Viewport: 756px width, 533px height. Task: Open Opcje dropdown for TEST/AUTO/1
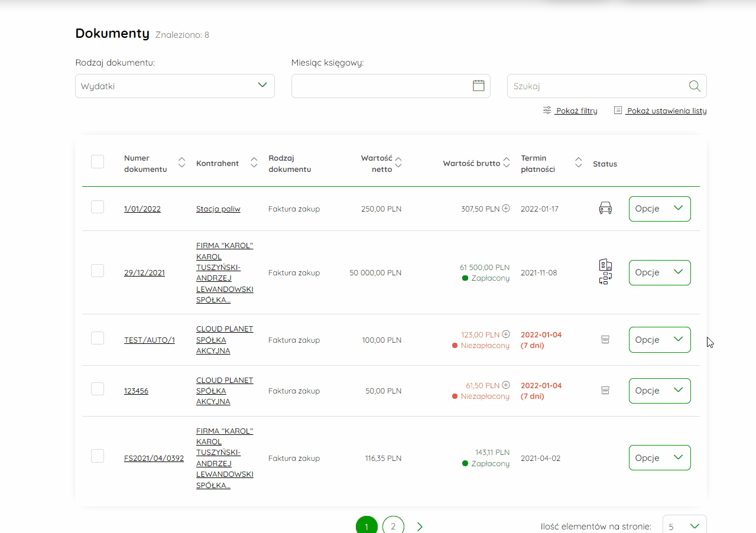660,340
